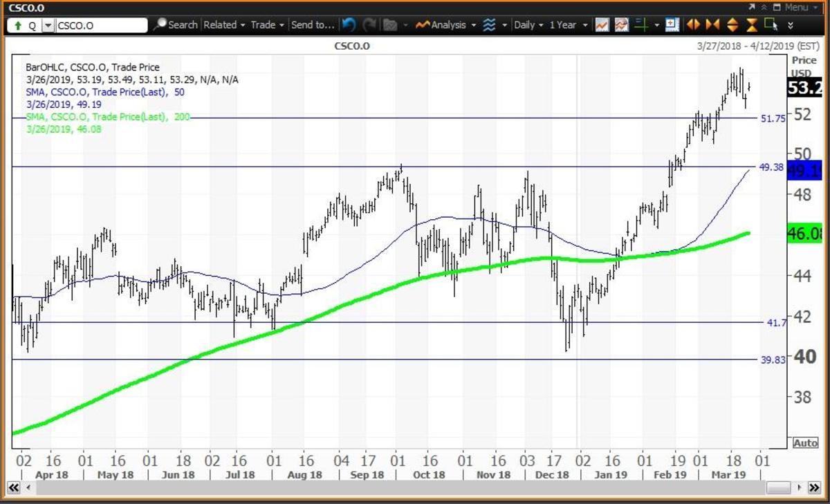Click the Dec 18 axis label

coord(552,475)
